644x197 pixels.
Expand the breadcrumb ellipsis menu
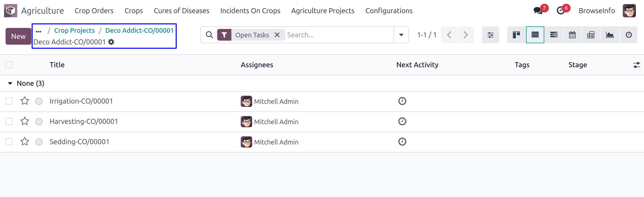39,31
